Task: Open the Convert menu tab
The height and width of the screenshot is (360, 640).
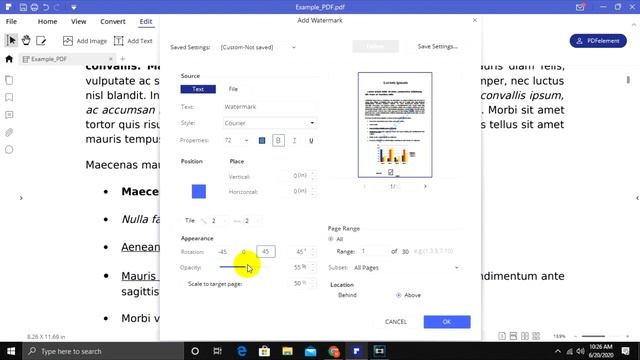Action: coord(113,22)
